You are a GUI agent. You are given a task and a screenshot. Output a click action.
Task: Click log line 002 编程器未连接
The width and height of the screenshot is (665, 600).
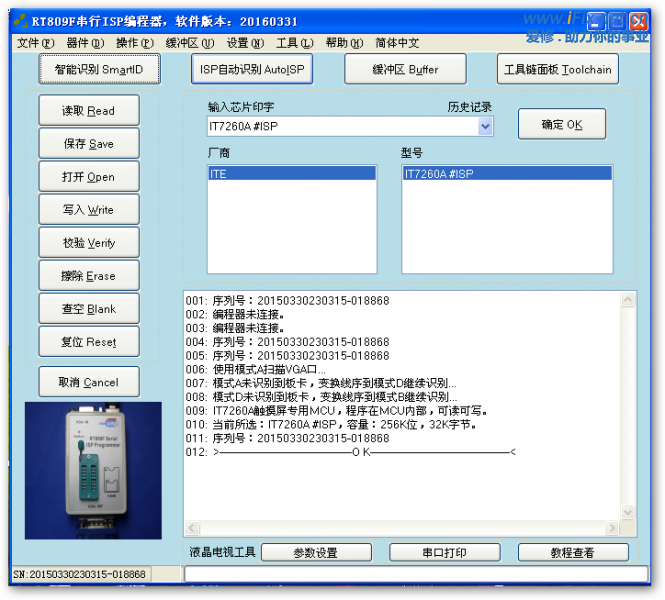pos(235,314)
